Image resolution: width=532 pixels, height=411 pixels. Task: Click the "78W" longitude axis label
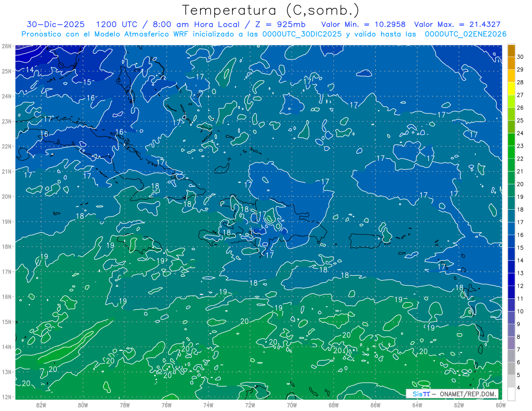pyautogui.click(x=125, y=405)
